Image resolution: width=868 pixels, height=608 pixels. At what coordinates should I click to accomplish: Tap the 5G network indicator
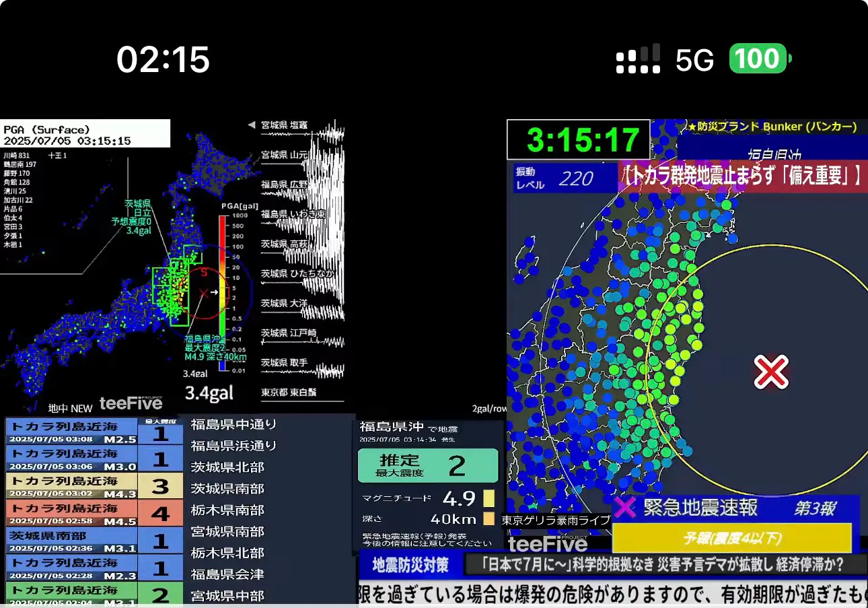pos(694,61)
